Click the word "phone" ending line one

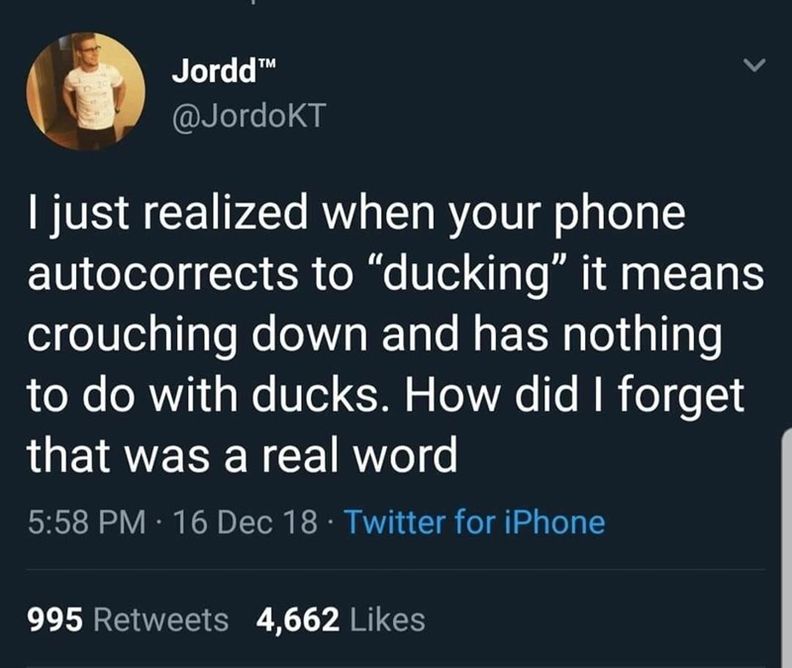(621, 214)
